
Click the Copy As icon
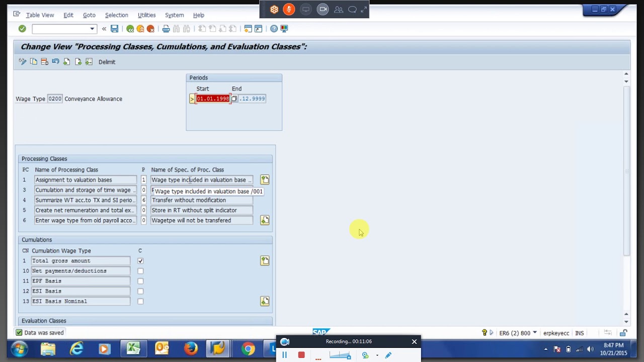[x=34, y=61]
